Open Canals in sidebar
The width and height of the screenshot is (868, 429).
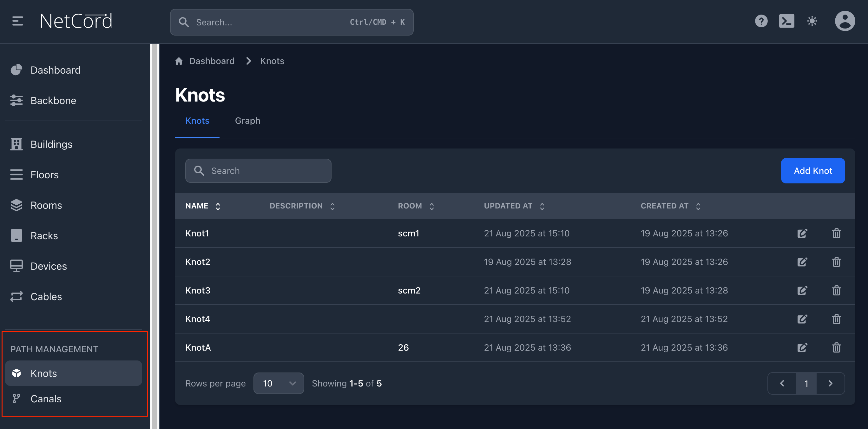[x=46, y=399]
